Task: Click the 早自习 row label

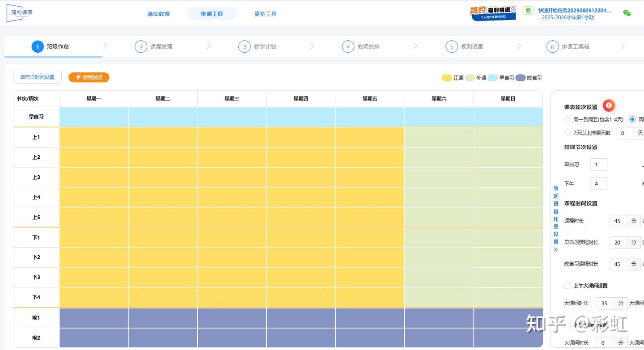Action: click(36, 117)
